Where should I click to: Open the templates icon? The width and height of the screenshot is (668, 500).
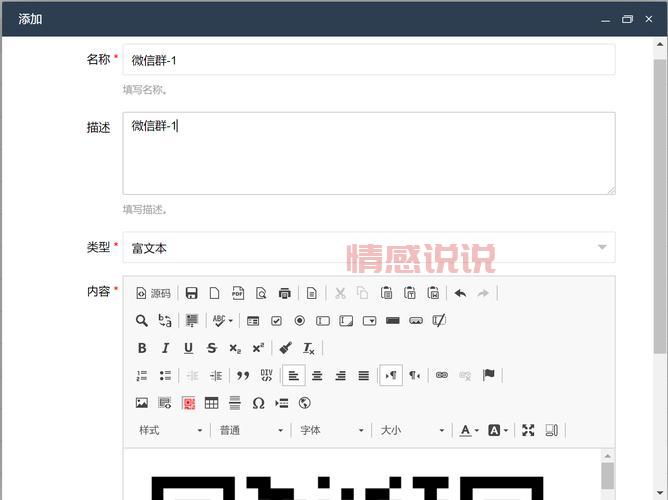coord(312,293)
